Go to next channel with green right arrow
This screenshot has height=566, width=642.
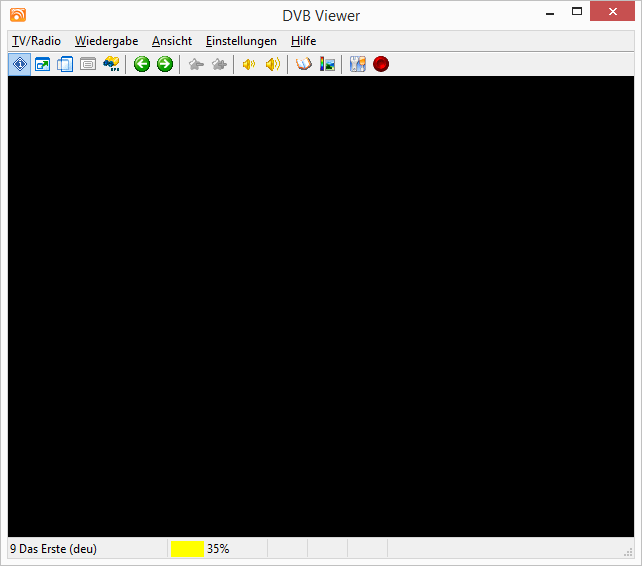pos(165,64)
